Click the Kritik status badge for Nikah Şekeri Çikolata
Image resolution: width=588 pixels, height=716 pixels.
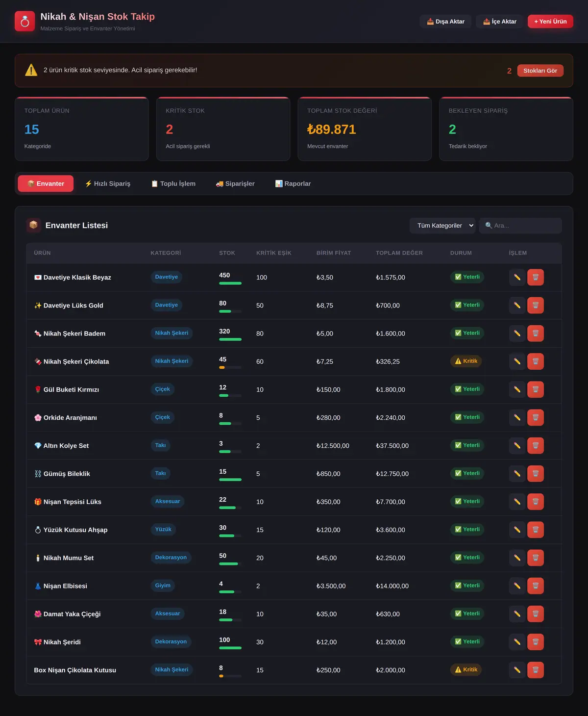point(466,361)
